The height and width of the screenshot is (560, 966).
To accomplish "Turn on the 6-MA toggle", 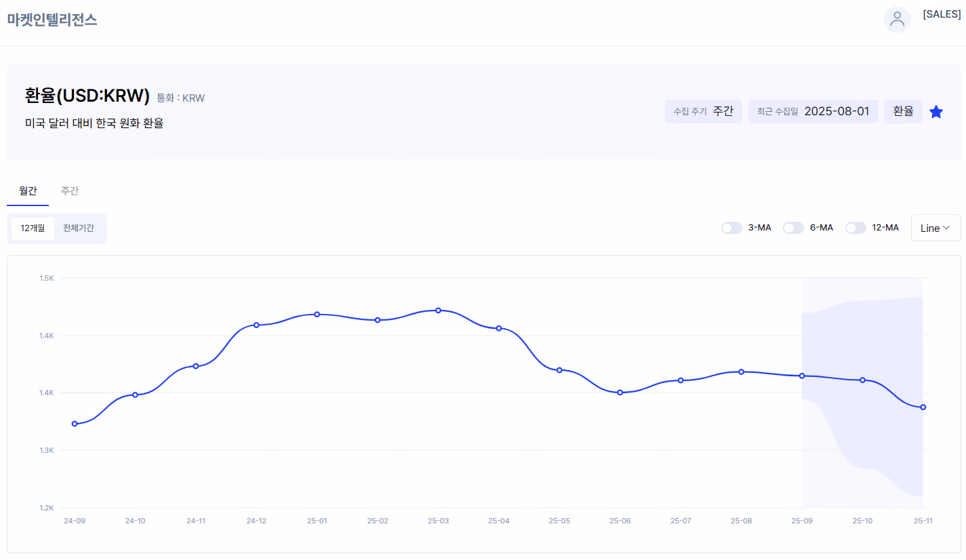I will pos(793,228).
